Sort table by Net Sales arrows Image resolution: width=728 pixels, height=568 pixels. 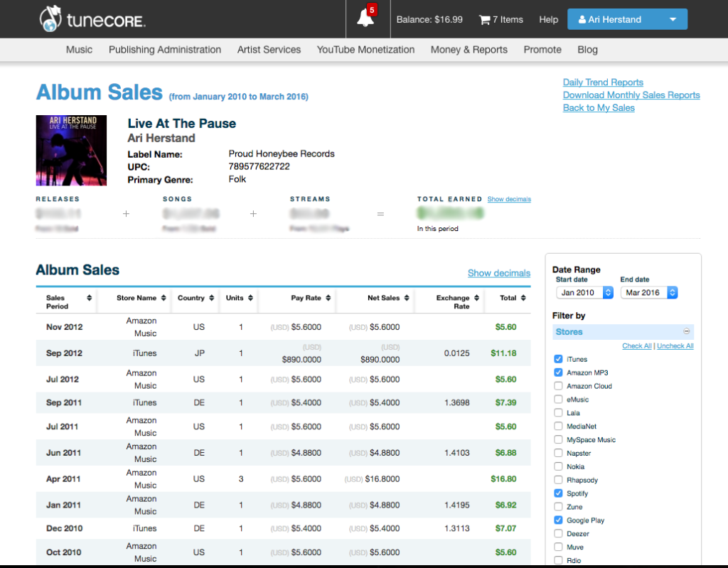click(x=406, y=298)
